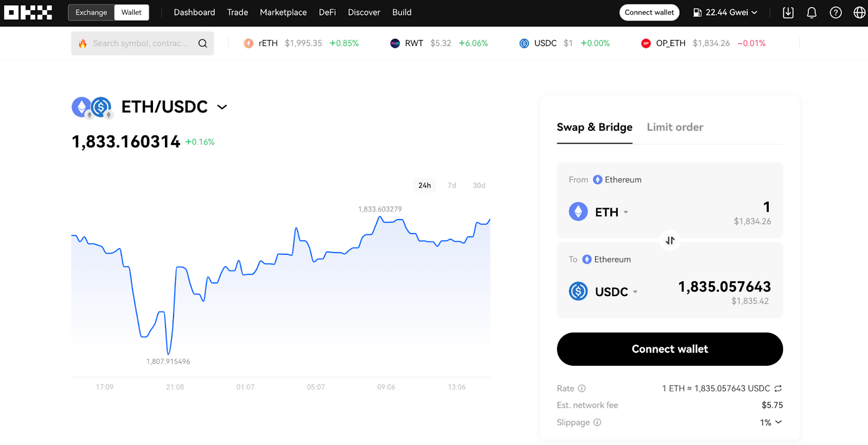
Task: Open notifications bell icon
Action: (x=812, y=12)
